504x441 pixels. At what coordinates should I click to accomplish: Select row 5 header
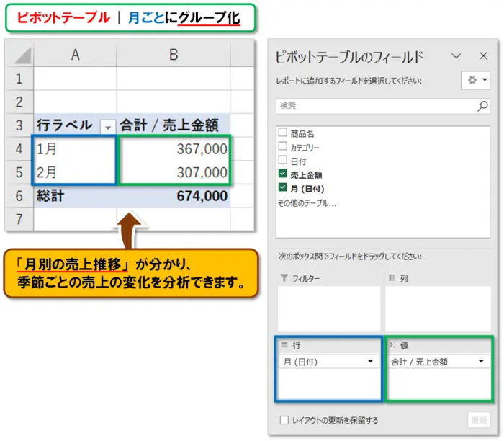tap(19, 172)
